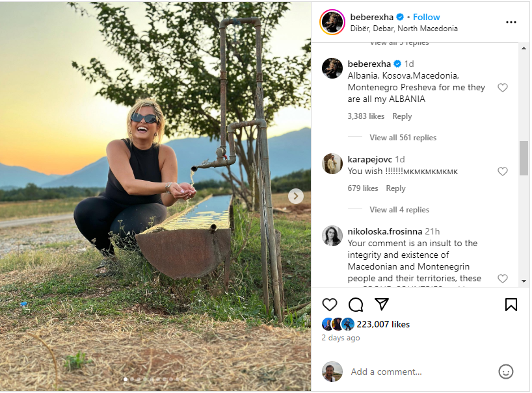Open emoji picker smiley icon
The width and height of the screenshot is (532, 393).
(x=505, y=372)
